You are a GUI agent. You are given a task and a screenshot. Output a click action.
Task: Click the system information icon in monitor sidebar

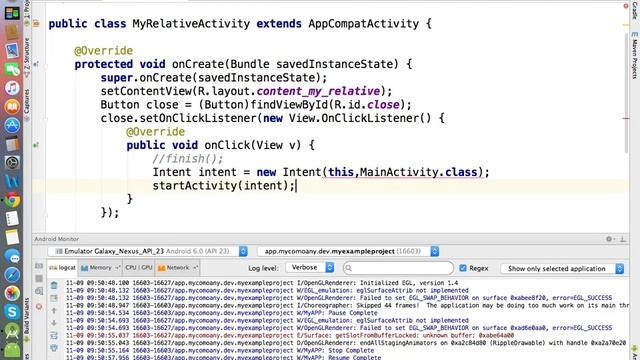point(39,291)
